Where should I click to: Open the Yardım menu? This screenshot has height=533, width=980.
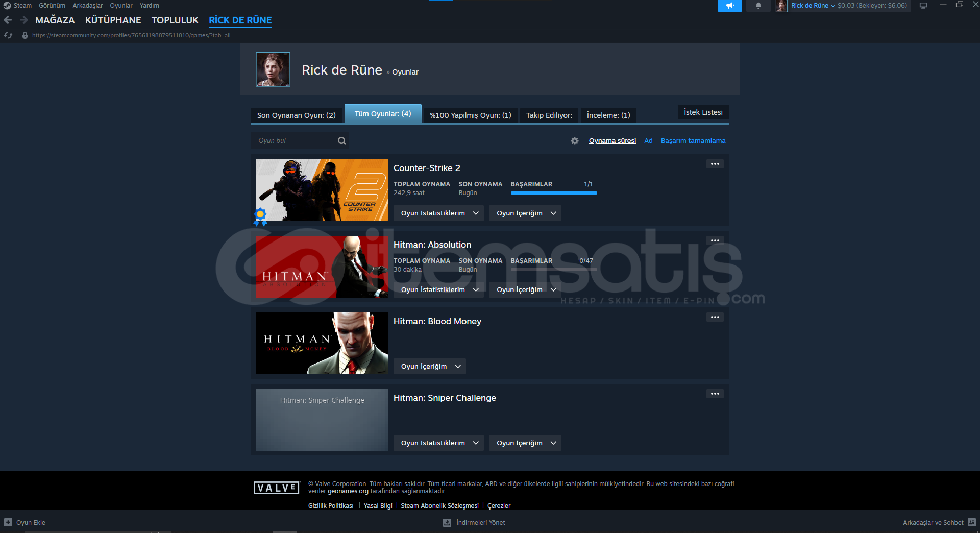150,6
